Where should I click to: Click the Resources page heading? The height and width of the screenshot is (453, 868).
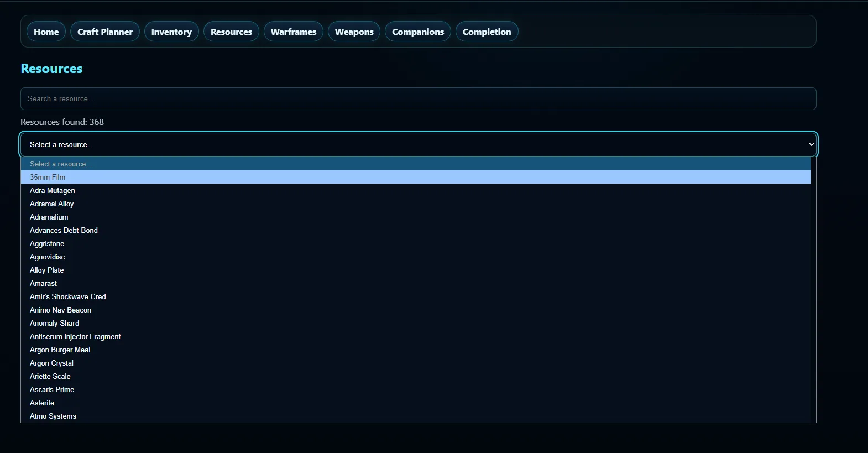pyautogui.click(x=51, y=69)
